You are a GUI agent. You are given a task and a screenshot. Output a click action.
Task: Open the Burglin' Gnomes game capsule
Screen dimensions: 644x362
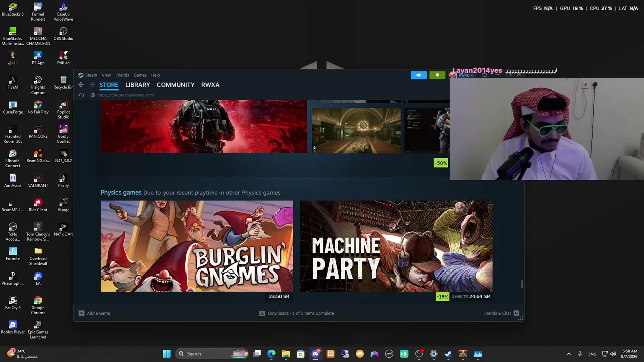[x=197, y=246]
